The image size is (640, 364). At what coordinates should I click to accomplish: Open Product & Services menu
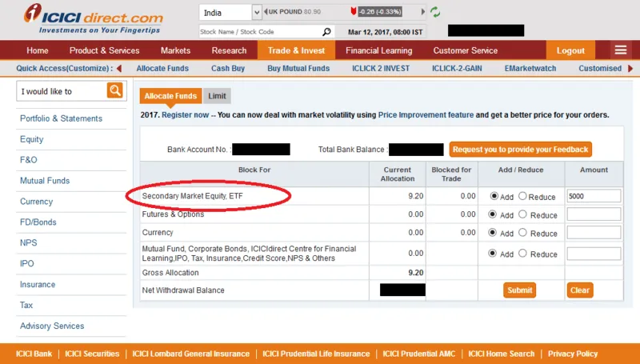point(105,50)
